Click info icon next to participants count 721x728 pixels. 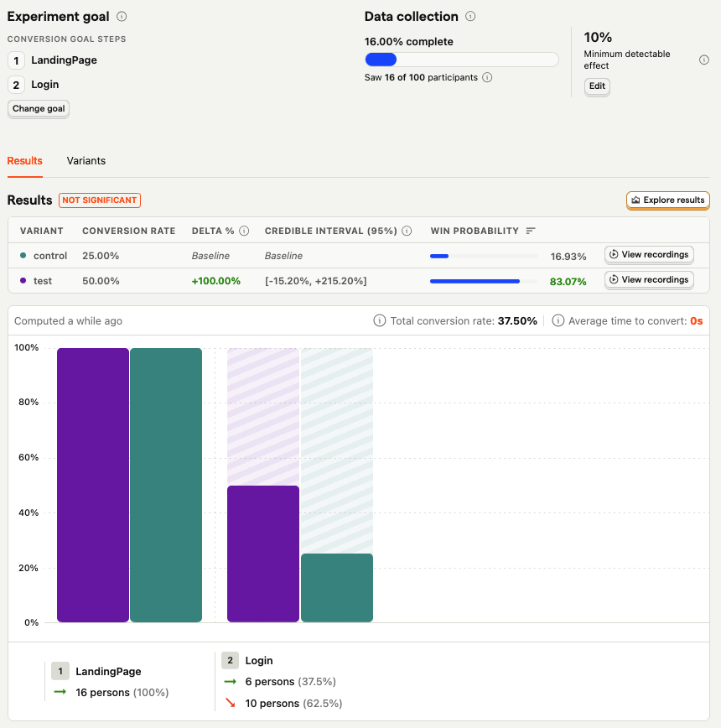[487, 77]
